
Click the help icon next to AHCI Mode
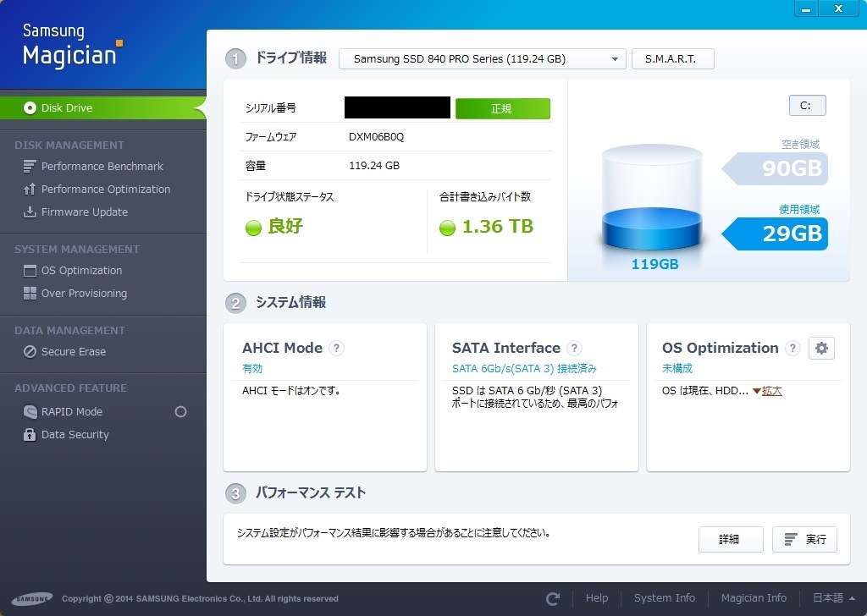pos(336,348)
